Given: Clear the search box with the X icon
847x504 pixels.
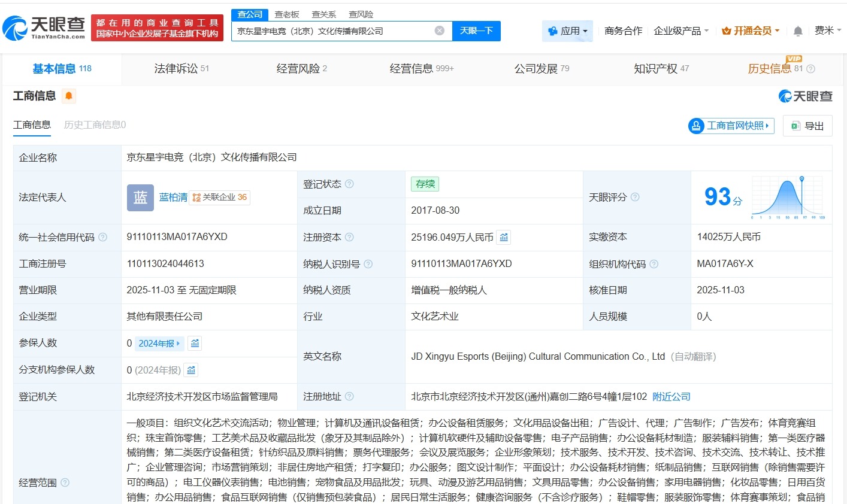Looking at the screenshot, I should 439,31.
